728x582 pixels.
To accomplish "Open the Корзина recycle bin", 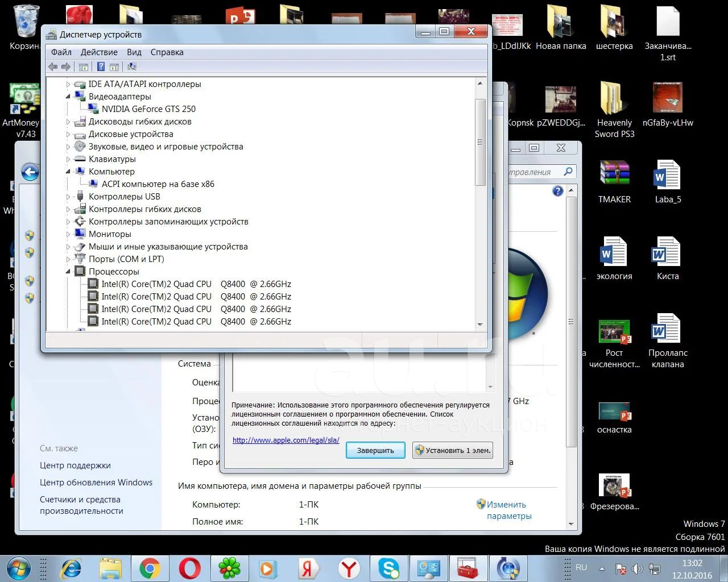I will [26, 27].
